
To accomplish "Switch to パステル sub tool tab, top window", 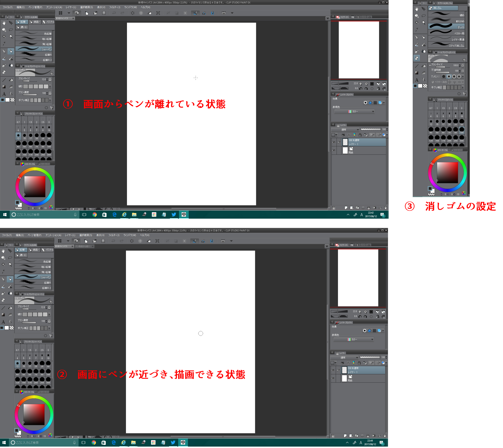I will pyautogui.click(x=48, y=22).
